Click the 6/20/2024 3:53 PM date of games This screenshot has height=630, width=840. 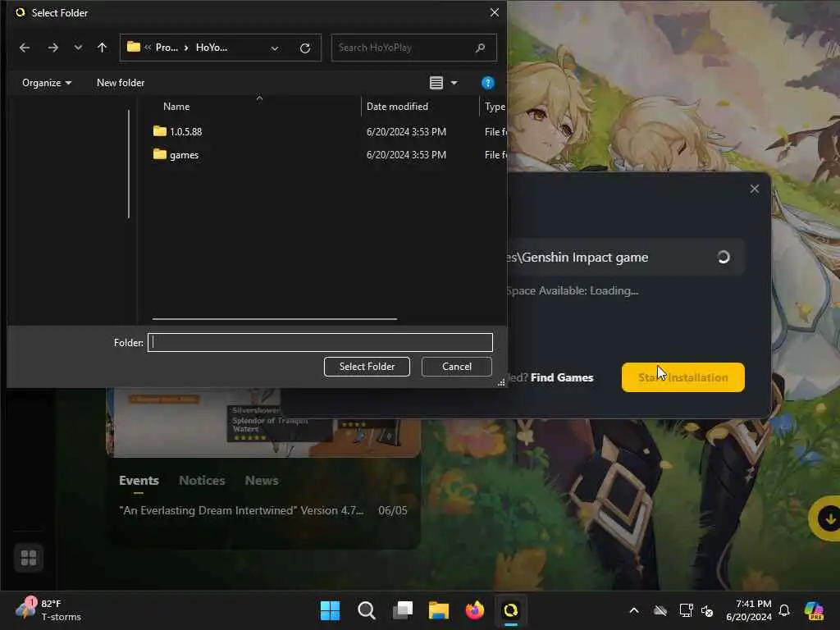click(x=406, y=155)
